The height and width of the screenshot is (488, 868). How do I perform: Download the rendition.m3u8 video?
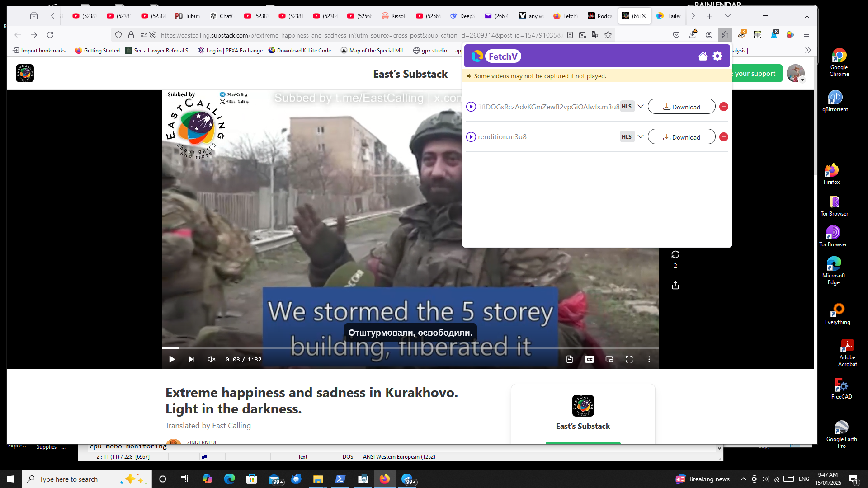(681, 137)
